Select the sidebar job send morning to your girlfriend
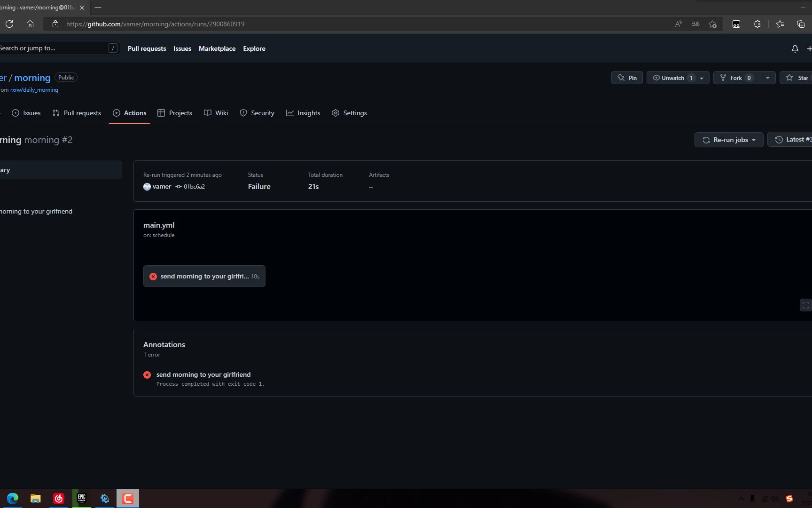Image resolution: width=812 pixels, height=508 pixels. (x=36, y=211)
